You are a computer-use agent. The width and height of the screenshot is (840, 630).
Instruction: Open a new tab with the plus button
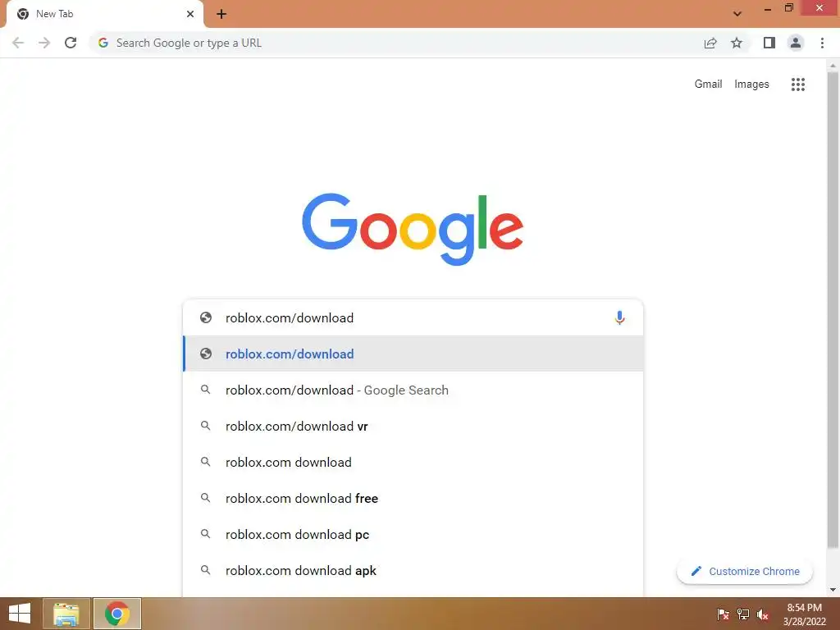pyautogui.click(x=221, y=14)
